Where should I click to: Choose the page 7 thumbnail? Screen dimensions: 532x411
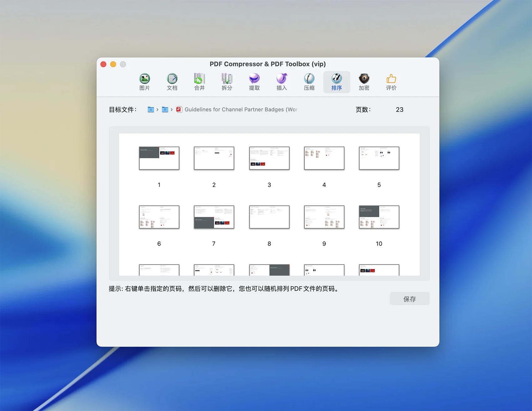pyautogui.click(x=214, y=217)
